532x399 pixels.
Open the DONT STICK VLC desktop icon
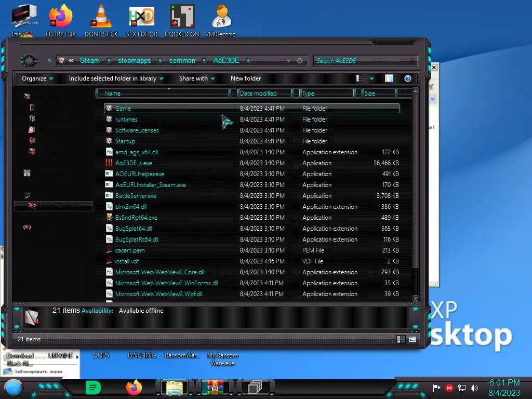tap(101, 20)
